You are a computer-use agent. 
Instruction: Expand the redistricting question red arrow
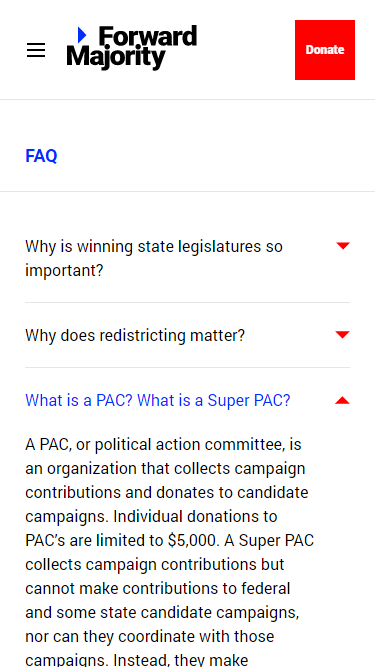click(343, 335)
